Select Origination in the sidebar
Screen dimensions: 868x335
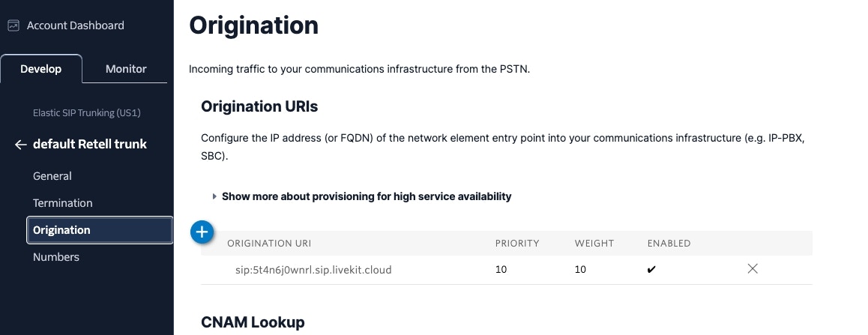(x=100, y=230)
